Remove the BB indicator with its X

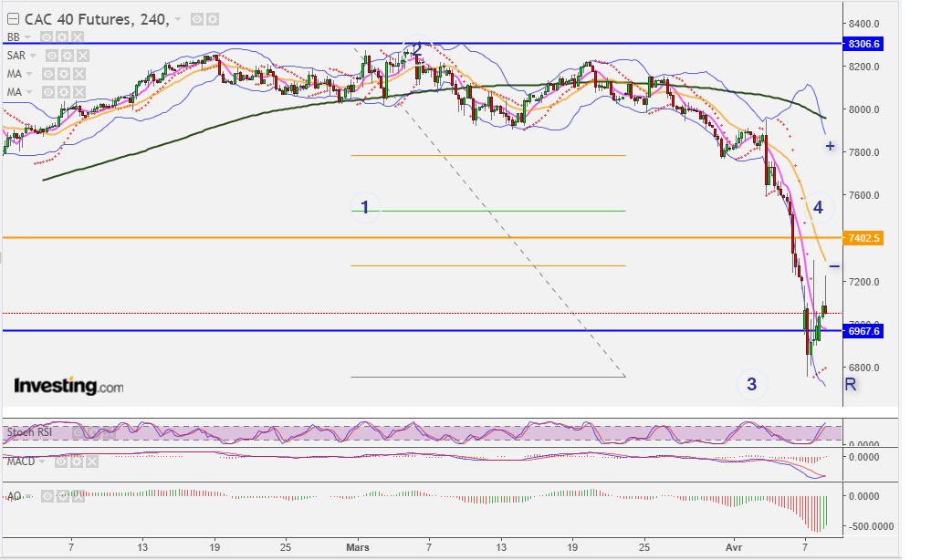78,36
